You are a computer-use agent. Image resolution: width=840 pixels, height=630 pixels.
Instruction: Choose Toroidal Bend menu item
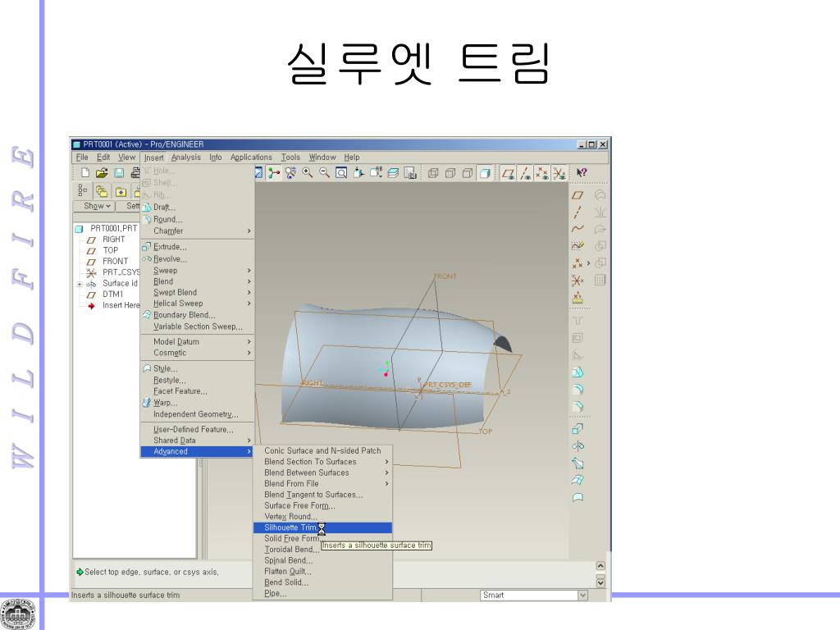322,550
